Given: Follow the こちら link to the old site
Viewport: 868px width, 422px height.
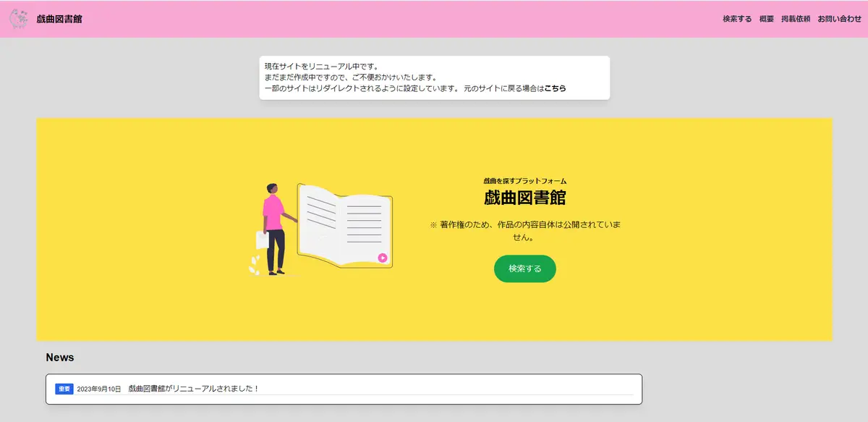Looking at the screenshot, I should point(556,88).
